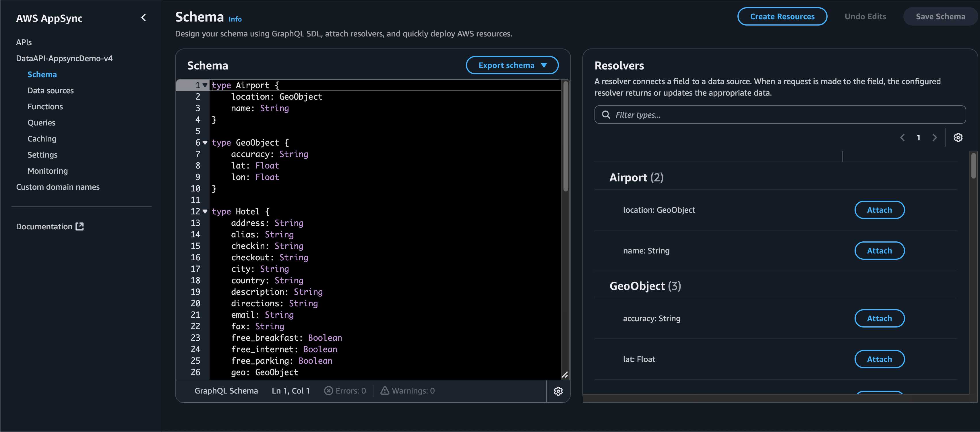Viewport: 980px width, 432px height.
Task: Fold the type GeoObject code block
Action: pos(205,143)
